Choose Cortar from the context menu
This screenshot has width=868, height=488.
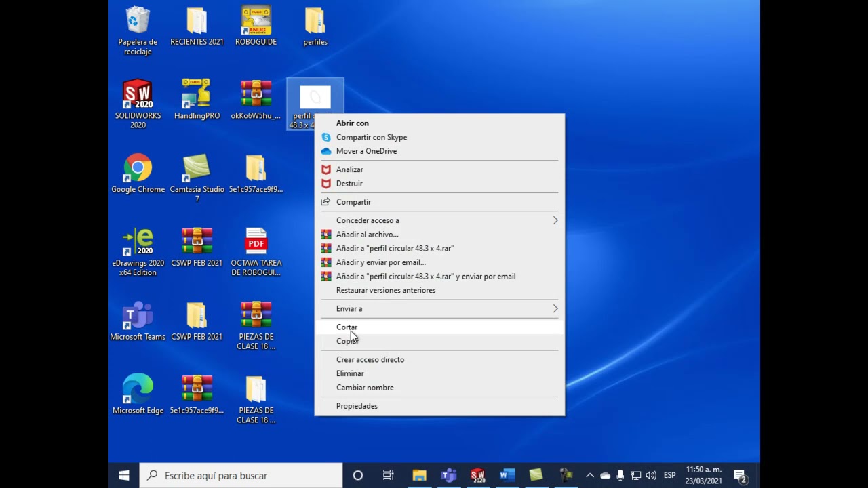click(439, 327)
